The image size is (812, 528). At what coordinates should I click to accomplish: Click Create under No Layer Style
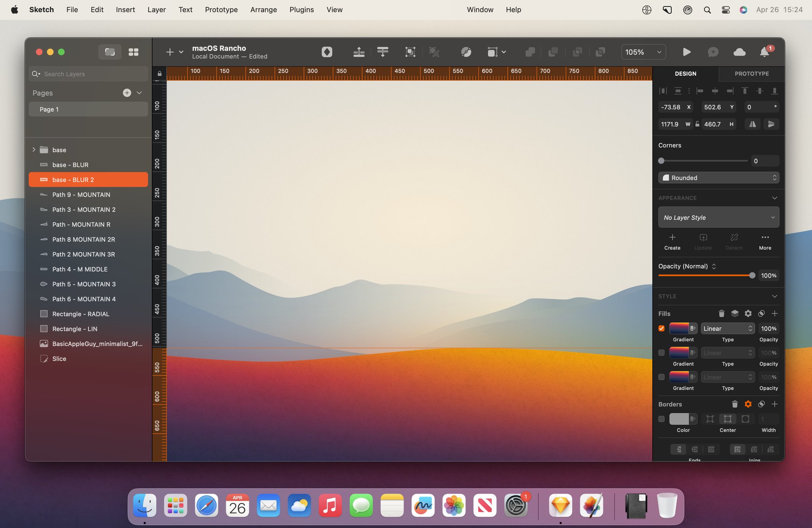tap(672, 242)
